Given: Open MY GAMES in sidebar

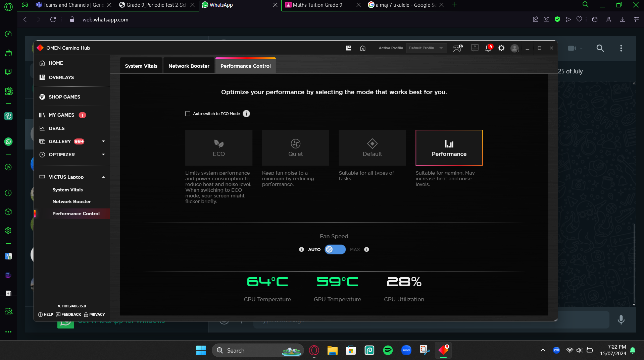Looking at the screenshot, I should [61, 115].
